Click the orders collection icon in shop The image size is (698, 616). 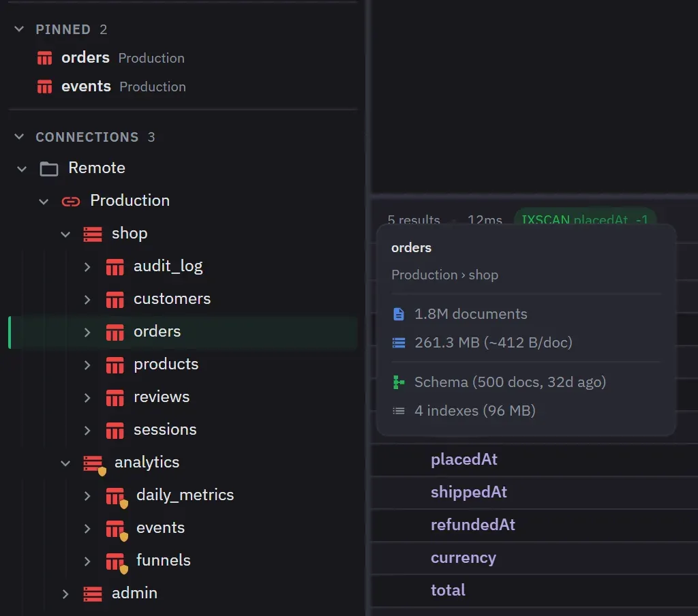pyautogui.click(x=115, y=333)
